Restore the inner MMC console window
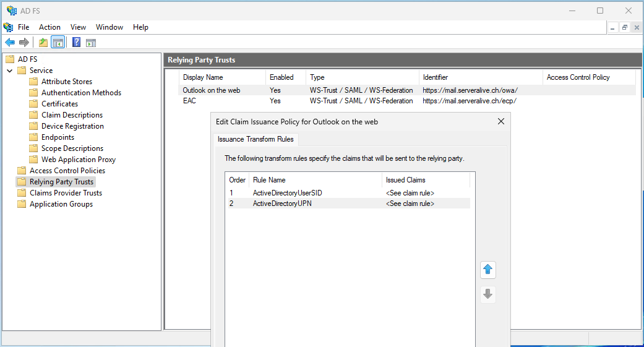 [x=625, y=27]
